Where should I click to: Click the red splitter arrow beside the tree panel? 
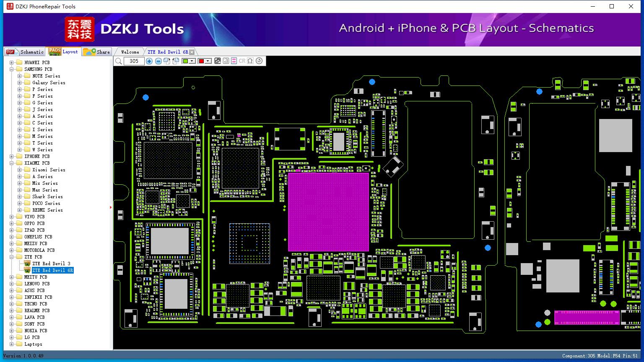(x=111, y=207)
